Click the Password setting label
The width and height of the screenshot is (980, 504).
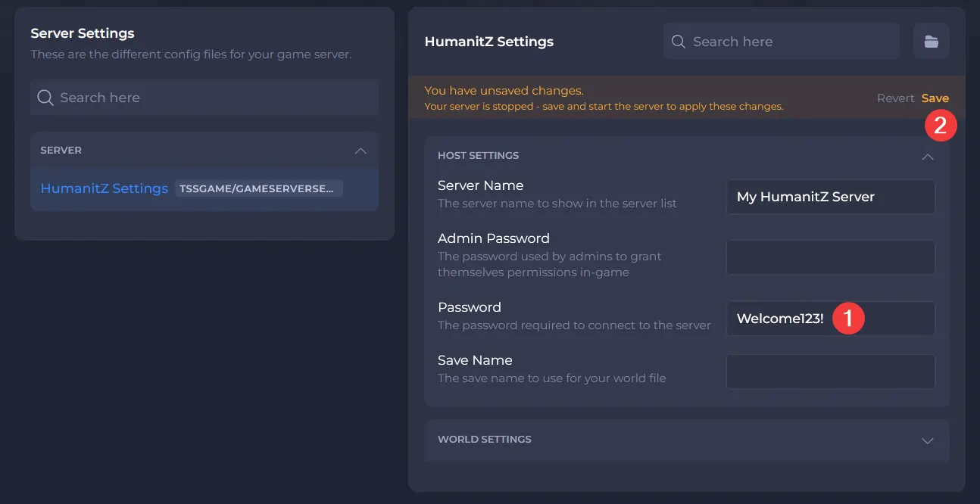click(x=470, y=307)
